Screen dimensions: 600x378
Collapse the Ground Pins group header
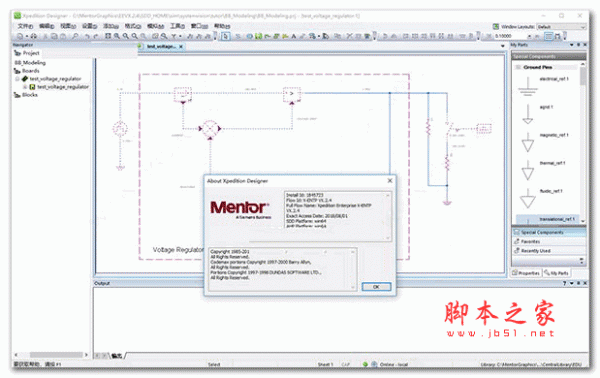pyautogui.click(x=518, y=67)
